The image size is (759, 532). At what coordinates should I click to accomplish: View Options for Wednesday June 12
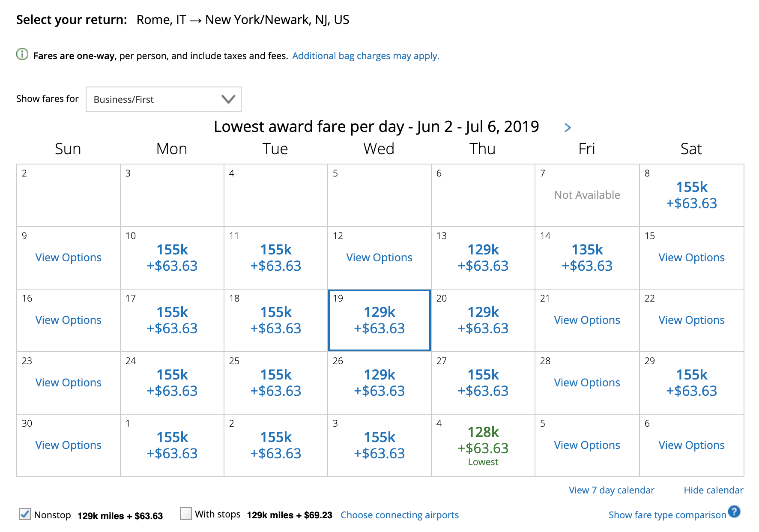pyautogui.click(x=379, y=257)
